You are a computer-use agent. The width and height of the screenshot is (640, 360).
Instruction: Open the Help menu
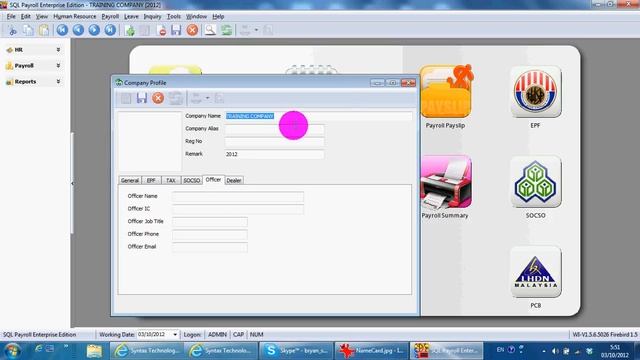coord(218,17)
